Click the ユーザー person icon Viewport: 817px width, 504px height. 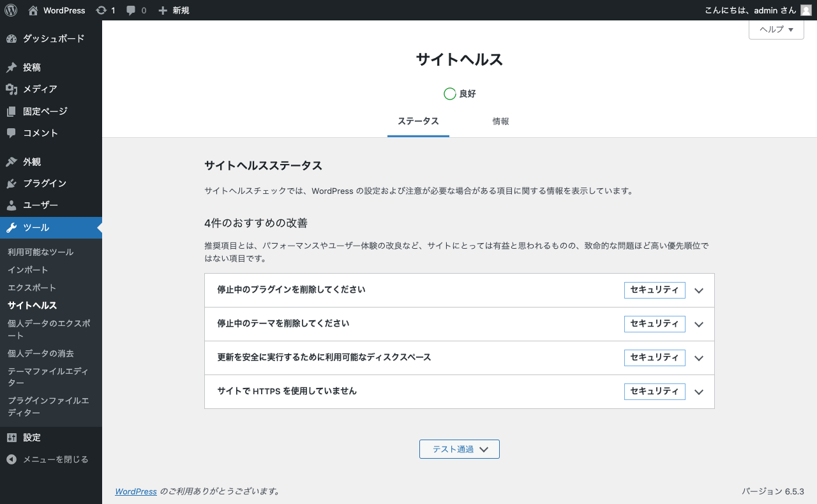pos(11,205)
